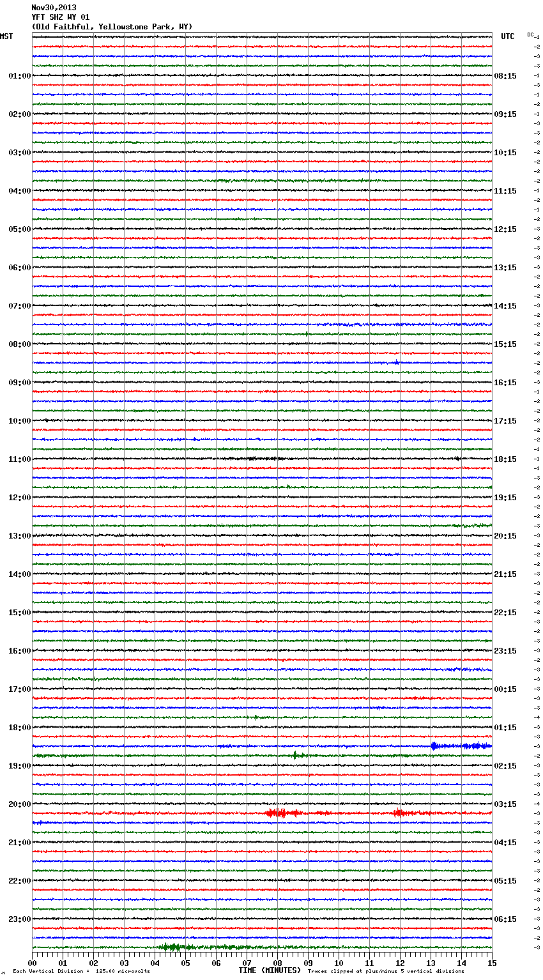
Task: Click the 03:15 UTC time label
Action: [x=505, y=804]
